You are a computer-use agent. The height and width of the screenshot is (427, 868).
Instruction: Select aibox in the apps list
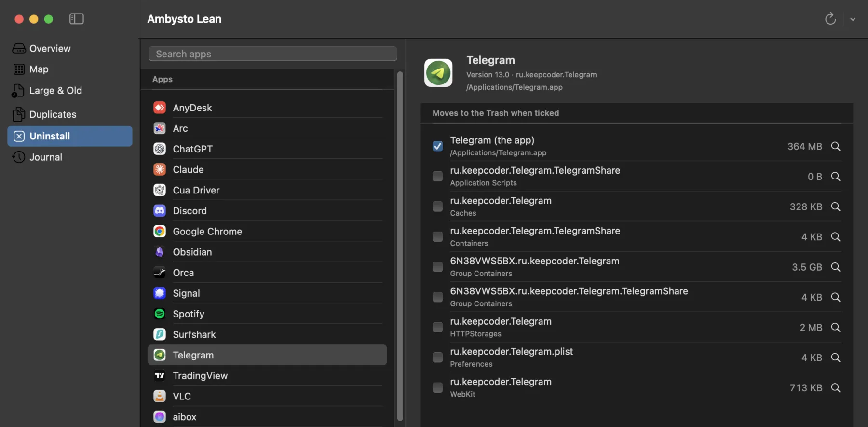(x=268, y=417)
